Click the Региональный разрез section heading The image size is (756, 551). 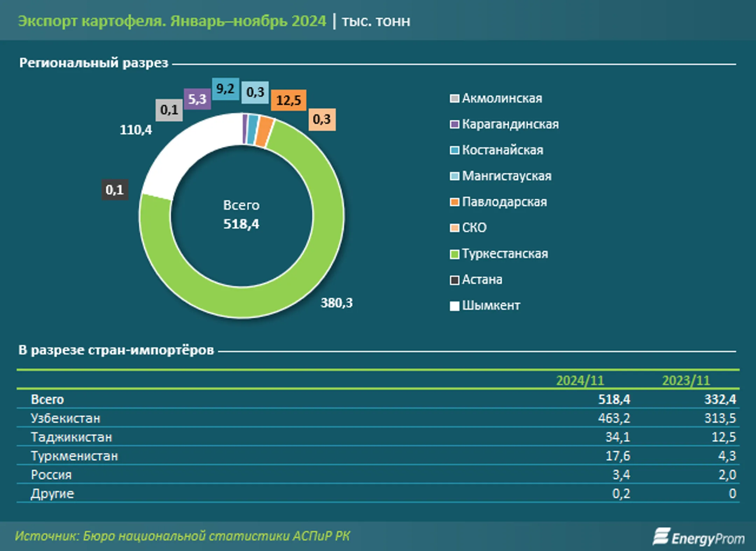[x=94, y=63]
